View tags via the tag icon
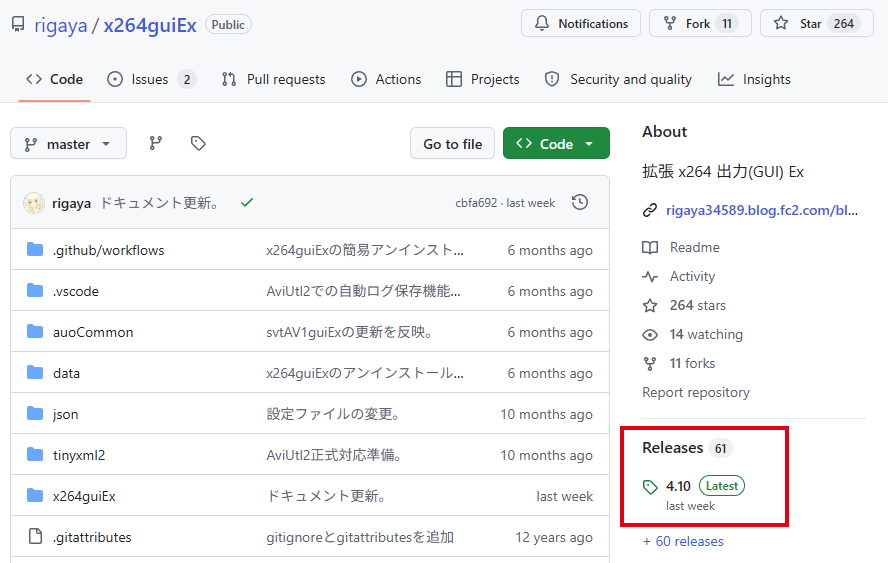The width and height of the screenshot is (888, 563). tap(198, 143)
